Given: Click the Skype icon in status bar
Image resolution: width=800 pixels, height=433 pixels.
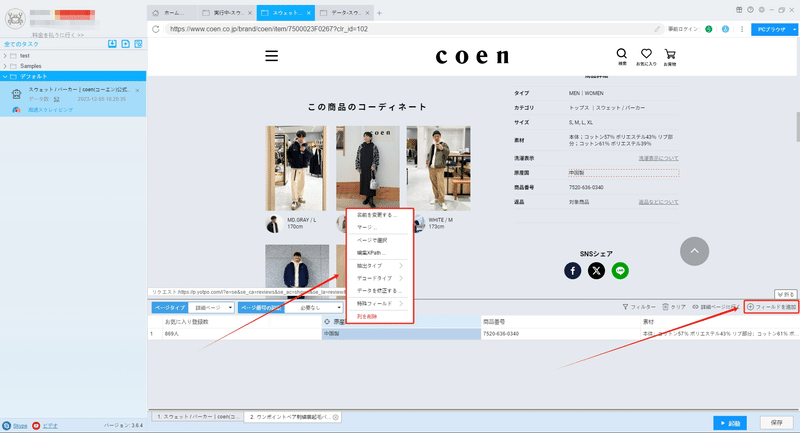Looking at the screenshot, I should click(x=7, y=425).
